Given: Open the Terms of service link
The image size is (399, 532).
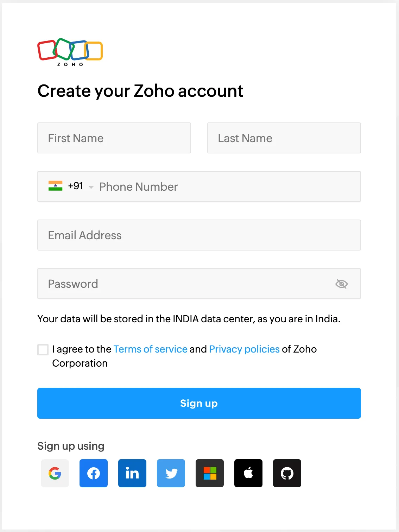Looking at the screenshot, I should pos(150,349).
